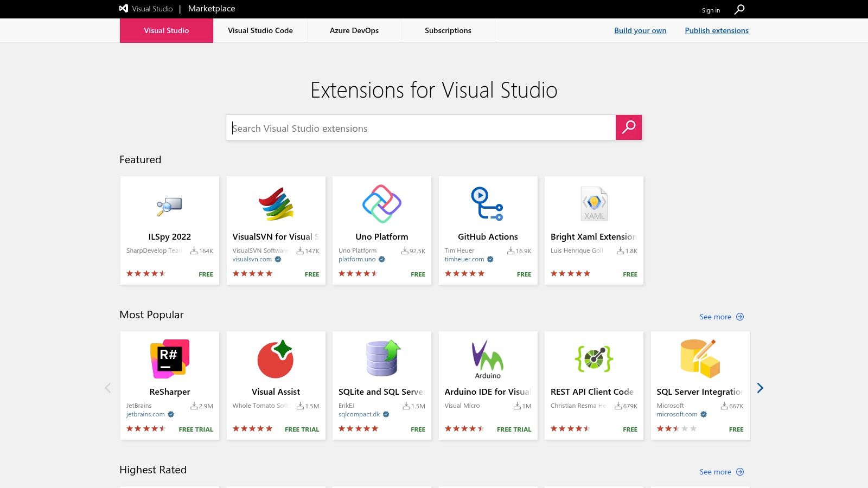Click the Publish extensions link
Screen dimensions: 868x488
click(717, 30)
